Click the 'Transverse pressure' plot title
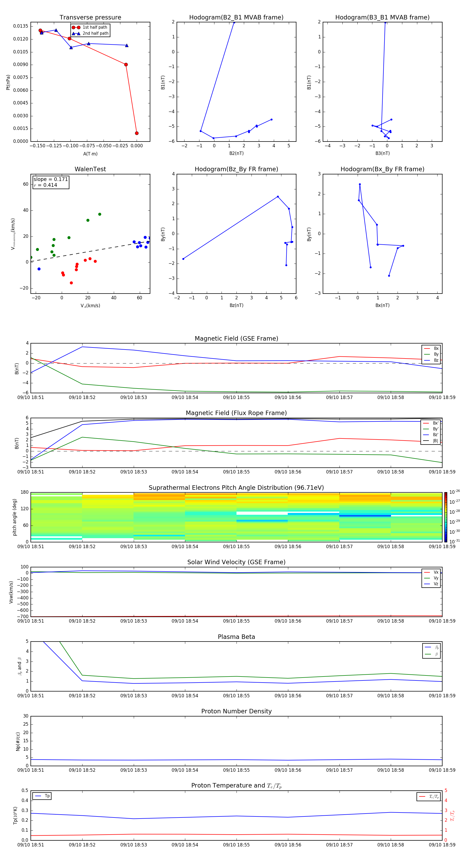Image resolution: width=473 pixels, height=868 pixels. tap(90, 17)
